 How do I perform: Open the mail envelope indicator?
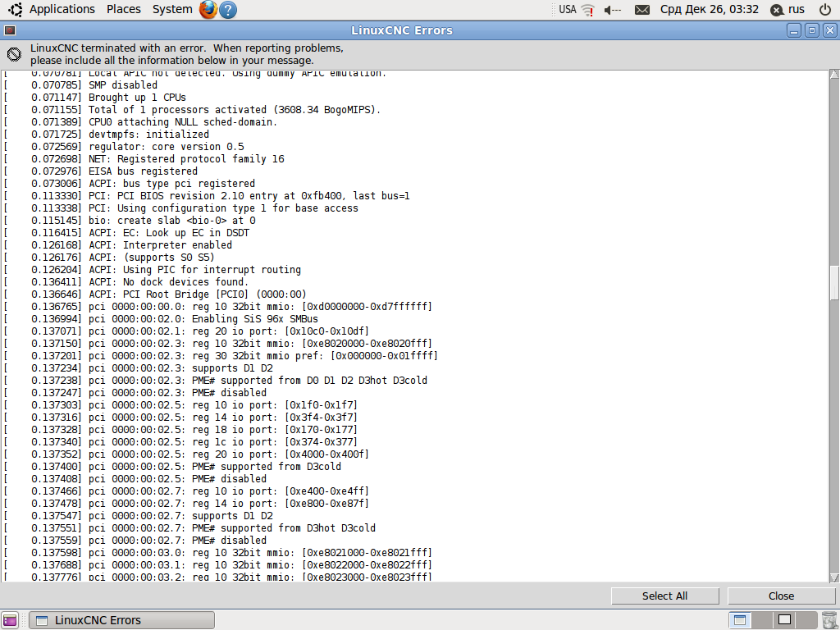[x=641, y=10]
